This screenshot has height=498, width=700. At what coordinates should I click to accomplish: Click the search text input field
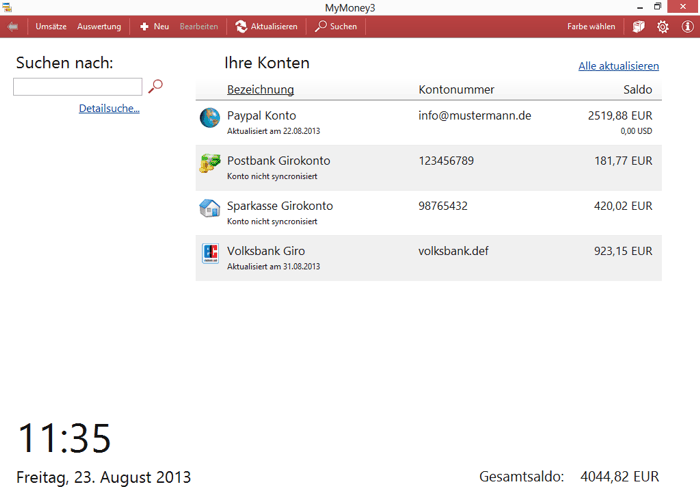[77, 87]
